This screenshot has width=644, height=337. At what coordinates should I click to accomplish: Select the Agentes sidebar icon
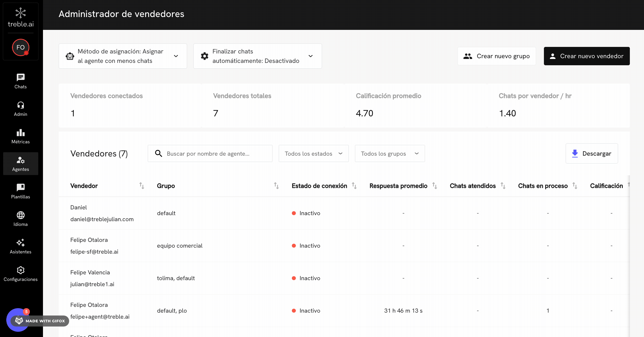20,164
